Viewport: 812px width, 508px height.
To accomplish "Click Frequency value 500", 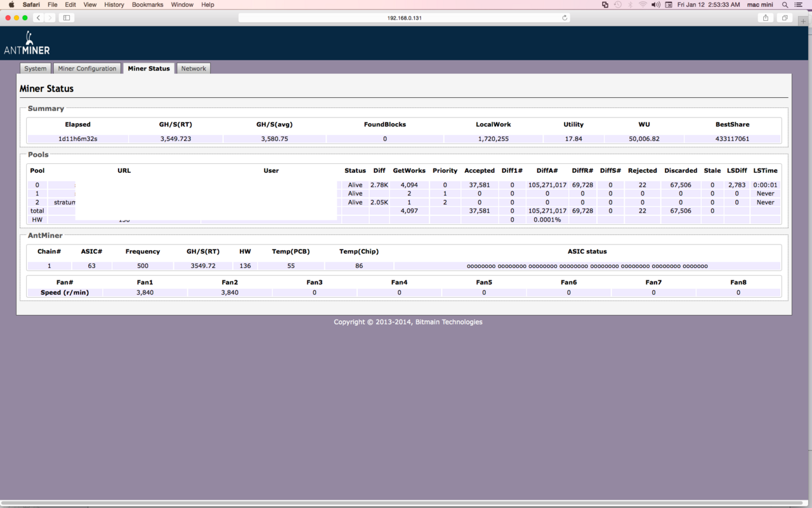I will tap(143, 266).
